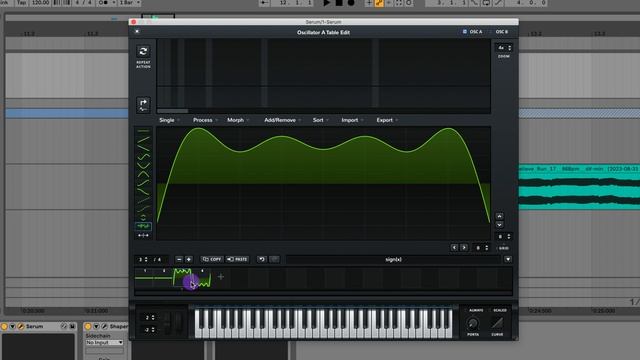Open the Sort menu

(320, 120)
